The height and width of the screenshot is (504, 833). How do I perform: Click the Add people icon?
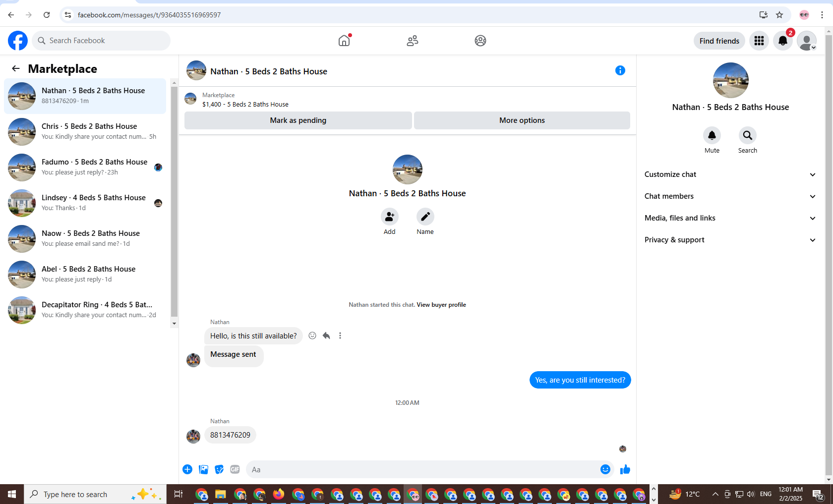(x=390, y=217)
